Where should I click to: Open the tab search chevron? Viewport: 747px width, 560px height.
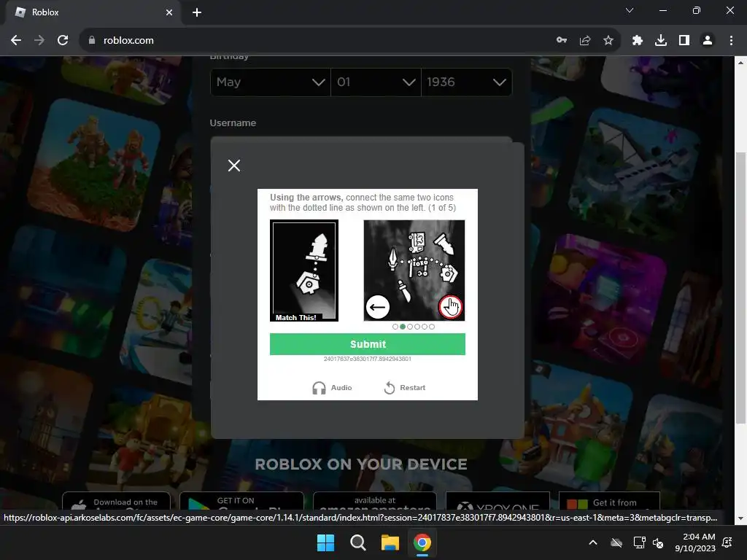pos(630,10)
